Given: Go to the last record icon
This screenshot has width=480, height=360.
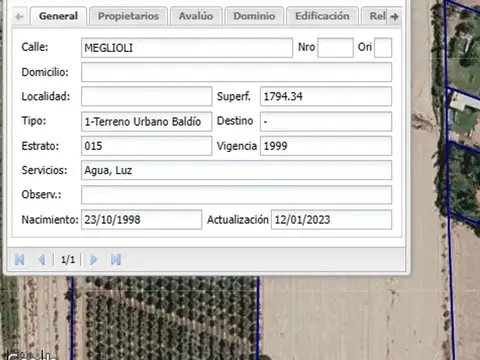Looking at the screenshot, I should click(116, 260).
